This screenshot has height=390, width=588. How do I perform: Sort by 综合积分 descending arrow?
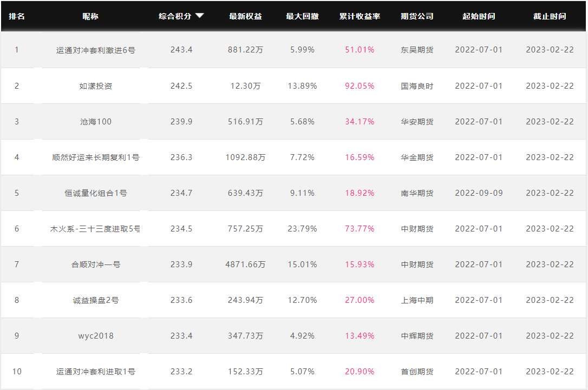coord(199,16)
